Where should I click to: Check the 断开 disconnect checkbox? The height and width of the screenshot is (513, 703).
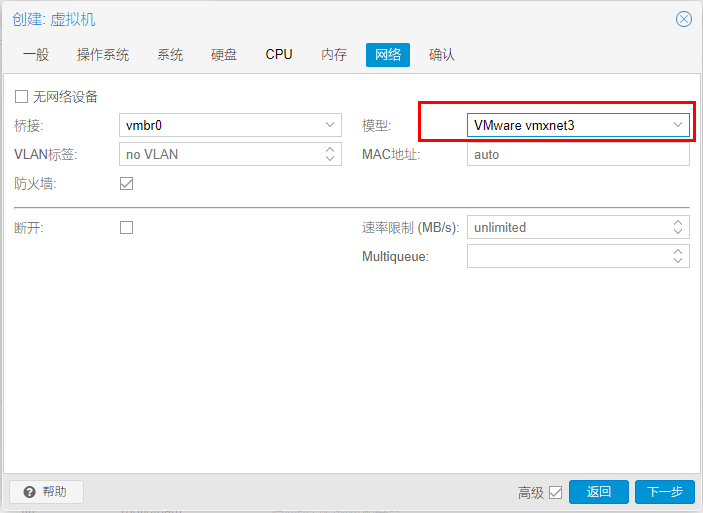[x=126, y=227]
